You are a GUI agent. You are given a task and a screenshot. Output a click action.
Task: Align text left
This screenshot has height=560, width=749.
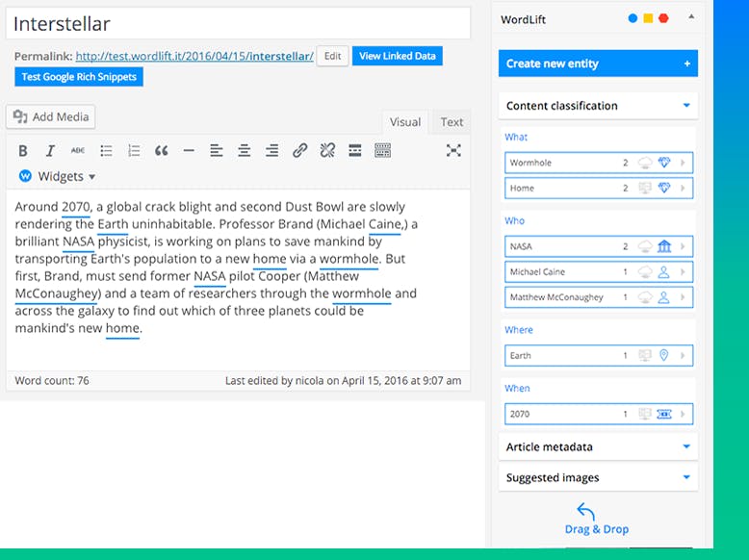pyautogui.click(x=217, y=151)
